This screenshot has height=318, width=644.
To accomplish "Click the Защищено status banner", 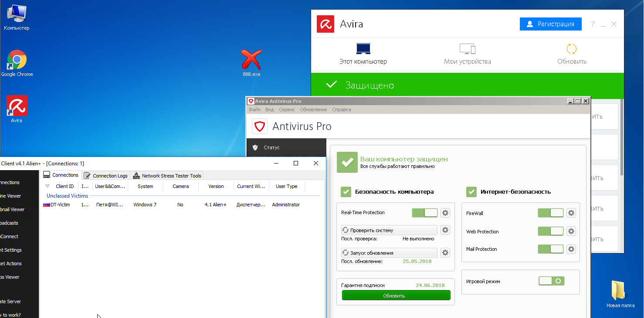I will pyautogui.click(x=467, y=85).
